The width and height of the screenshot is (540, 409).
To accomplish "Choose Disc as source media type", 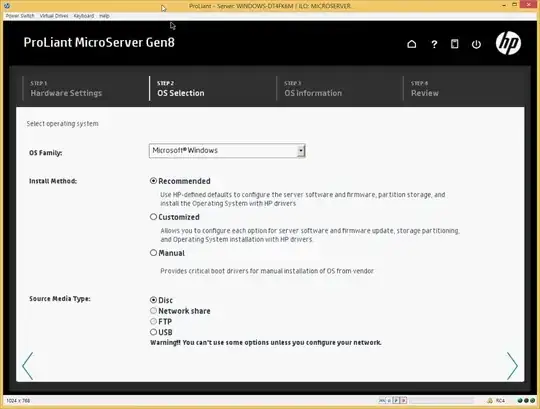I will (x=153, y=300).
